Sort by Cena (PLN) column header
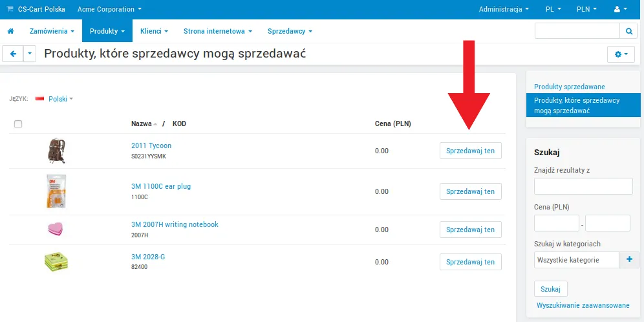644x322 pixels. [393, 123]
